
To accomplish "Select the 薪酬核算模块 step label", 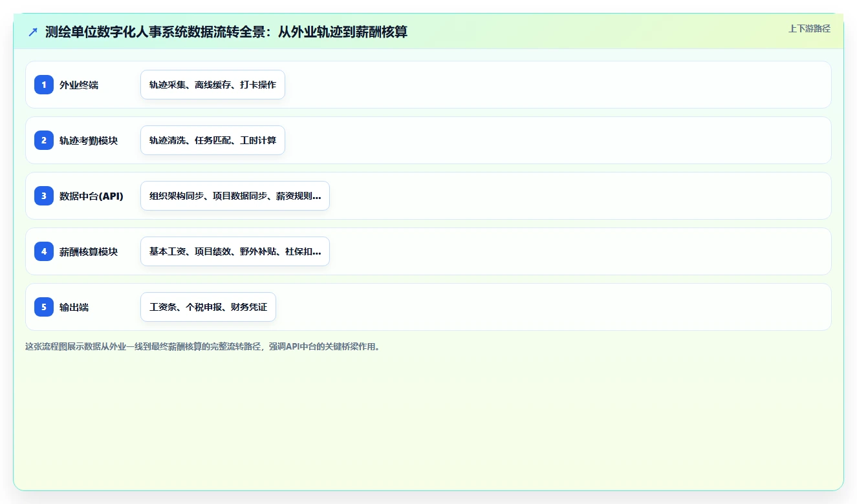I will [89, 251].
